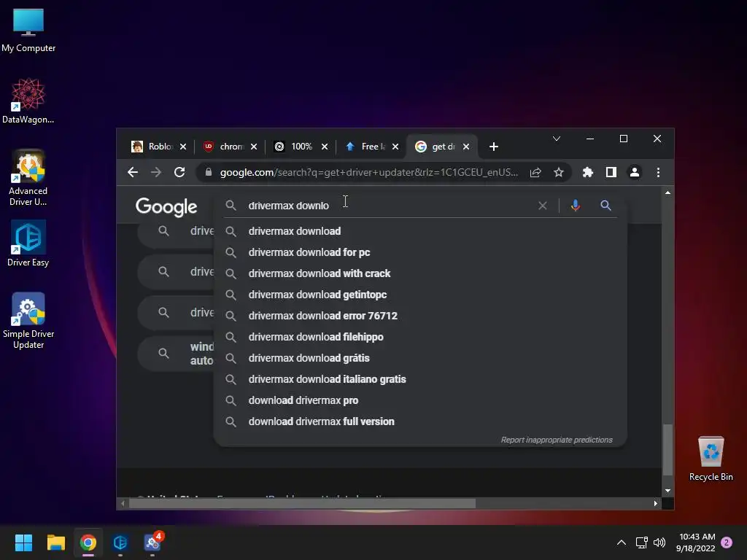Close the Roblox tab
Screen dimensions: 747x560
(x=183, y=147)
